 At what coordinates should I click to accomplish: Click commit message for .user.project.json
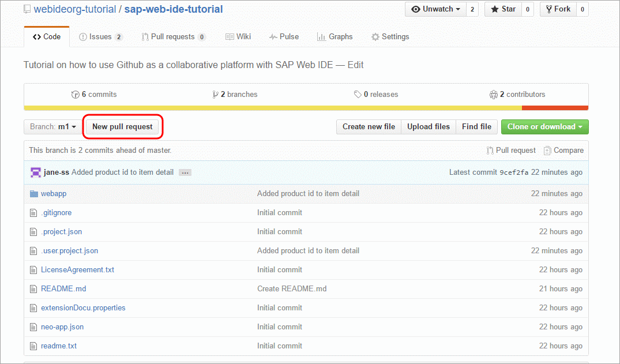pyautogui.click(x=308, y=251)
